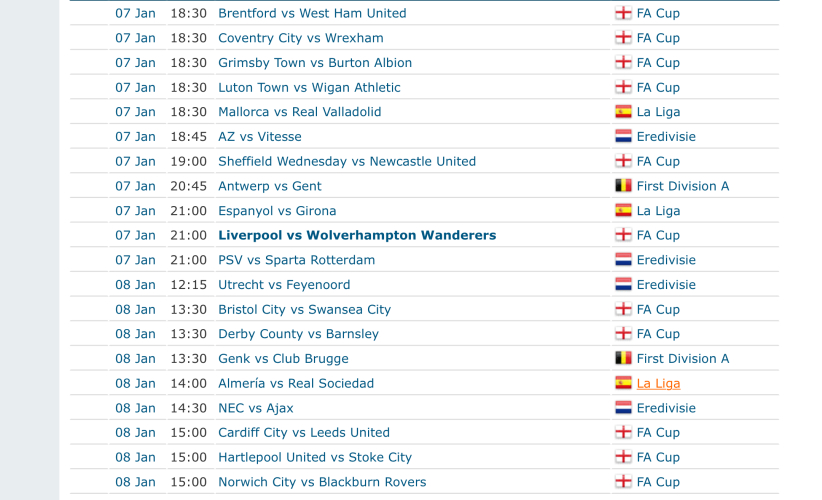Select Hartlepool United vs Stoke City fixture
The width and height of the screenshot is (822, 500).
click(x=314, y=457)
